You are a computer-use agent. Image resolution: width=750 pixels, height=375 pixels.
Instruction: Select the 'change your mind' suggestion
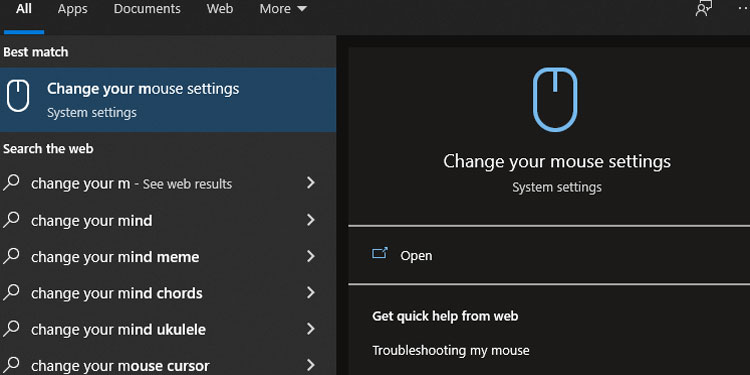tap(168, 221)
